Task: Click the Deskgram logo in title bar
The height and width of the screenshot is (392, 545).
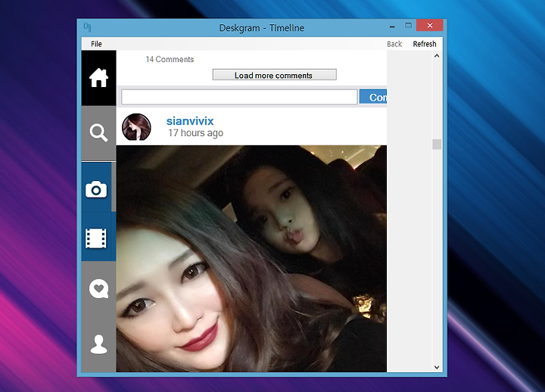Action: tap(88, 27)
